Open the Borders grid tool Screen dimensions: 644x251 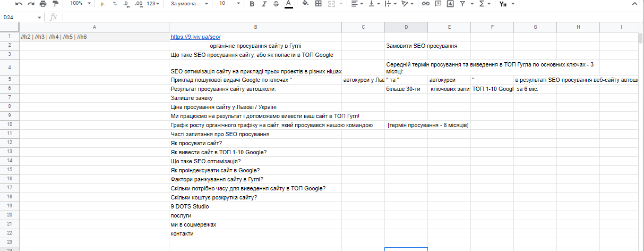(319, 4)
